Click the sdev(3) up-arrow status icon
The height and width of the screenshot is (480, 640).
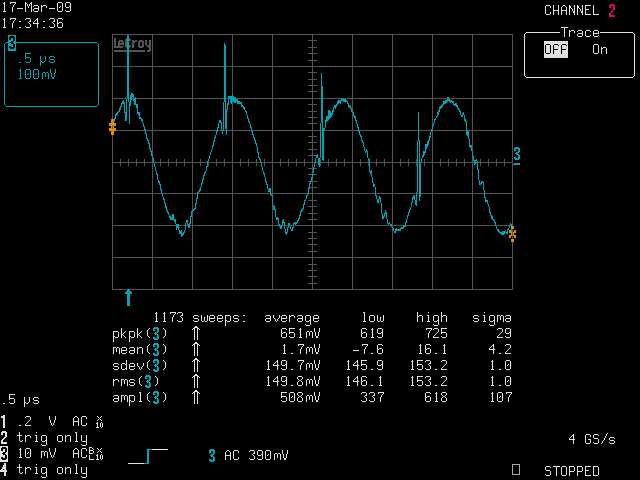196,365
